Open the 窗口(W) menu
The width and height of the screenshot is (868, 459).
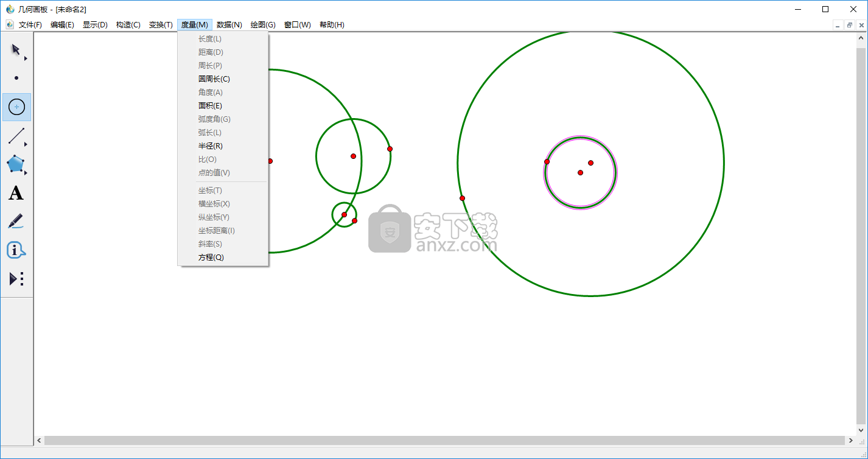tap(297, 25)
